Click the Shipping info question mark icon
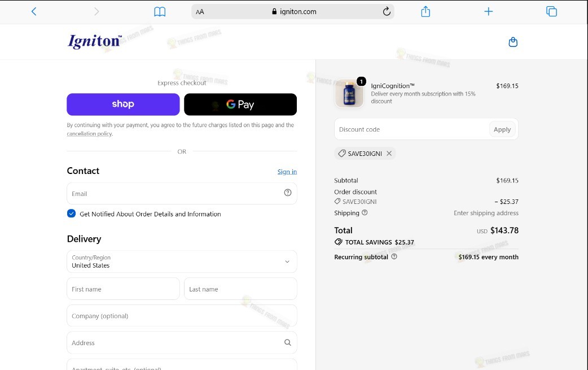The width and height of the screenshot is (588, 370). point(365,212)
